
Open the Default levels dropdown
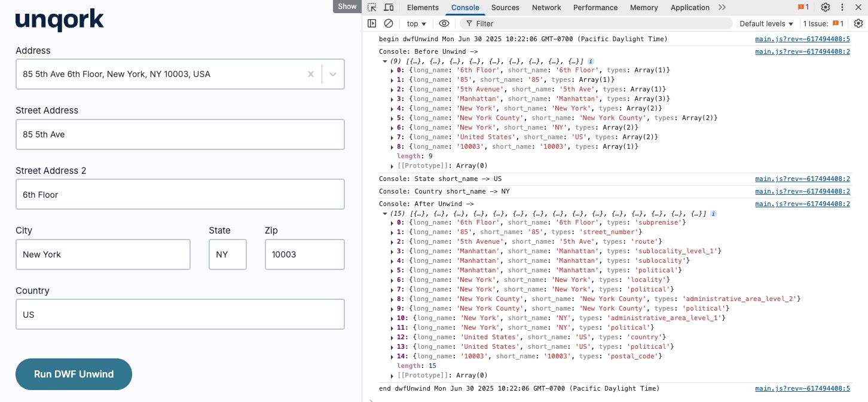[x=766, y=23]
